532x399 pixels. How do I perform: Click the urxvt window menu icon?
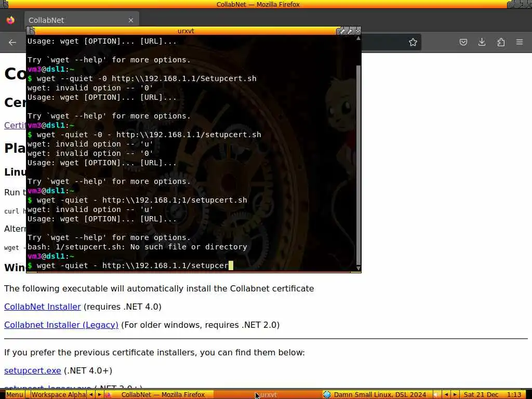coord(31,31)
